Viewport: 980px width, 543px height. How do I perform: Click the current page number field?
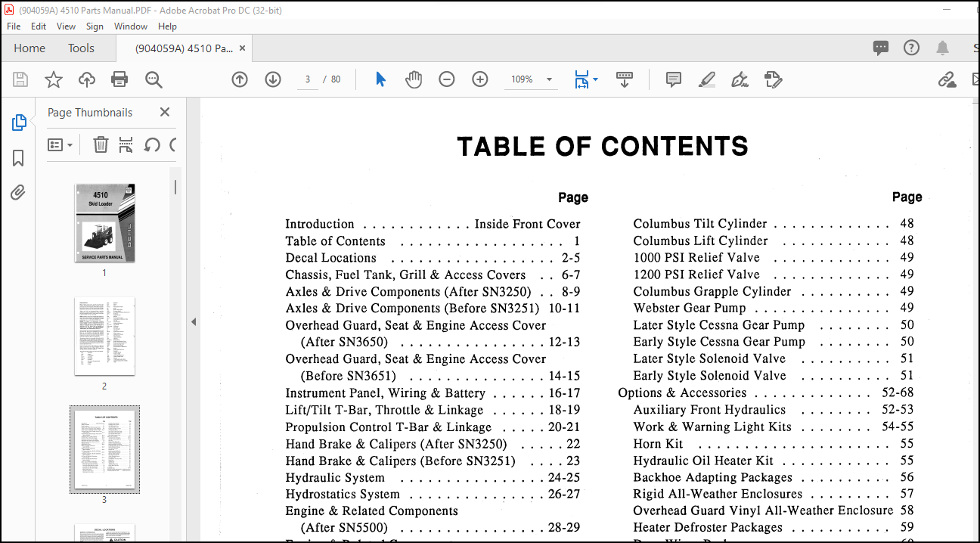(308, 79)
